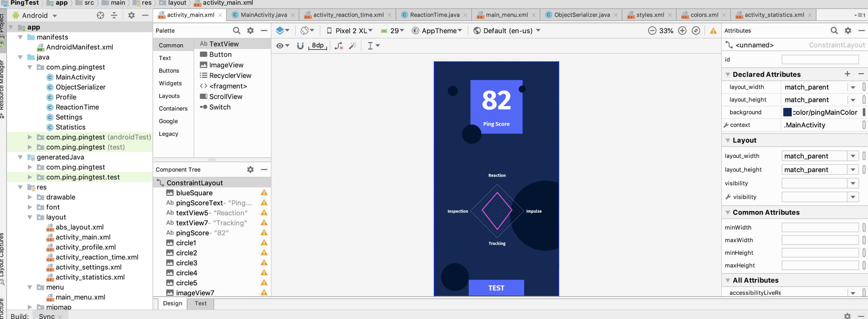Click the Clear All Constraints icon
The width and height of the screenshot is (868, 319).
pos(339,45)
